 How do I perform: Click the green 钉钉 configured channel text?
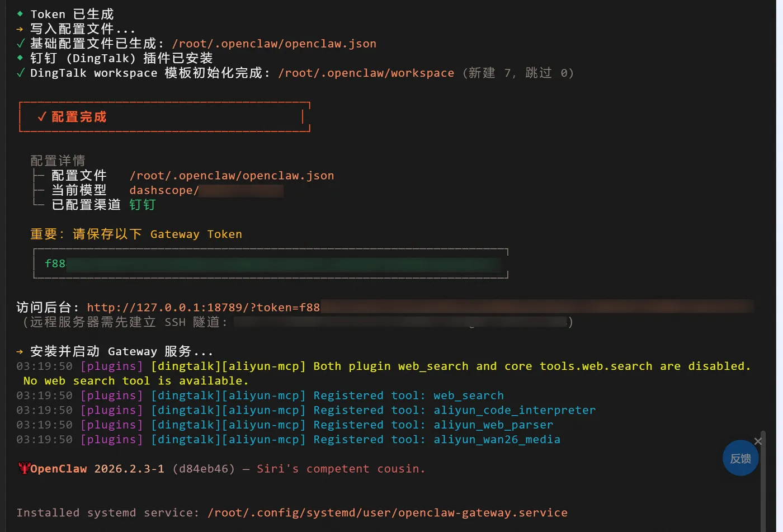(x=142, y=205)
